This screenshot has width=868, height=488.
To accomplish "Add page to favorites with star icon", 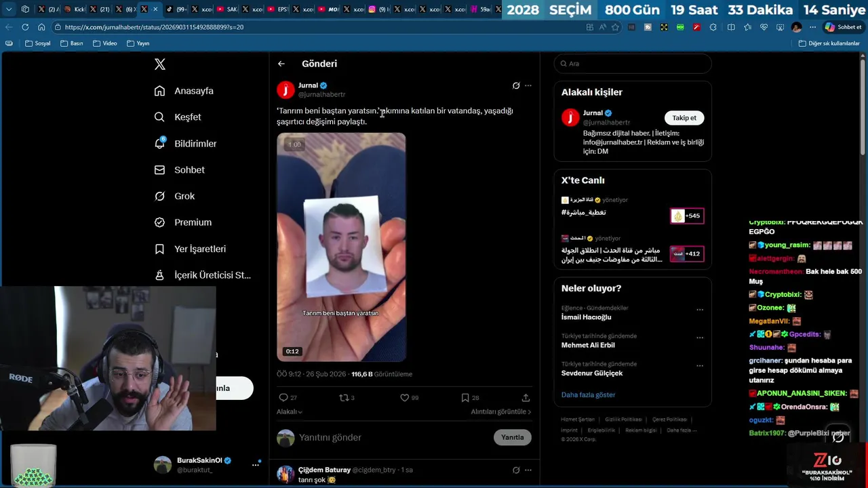I will [615, 27].
